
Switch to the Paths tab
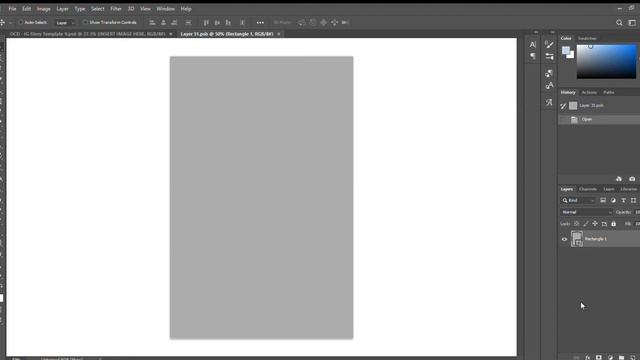click(x=609, y=93)
